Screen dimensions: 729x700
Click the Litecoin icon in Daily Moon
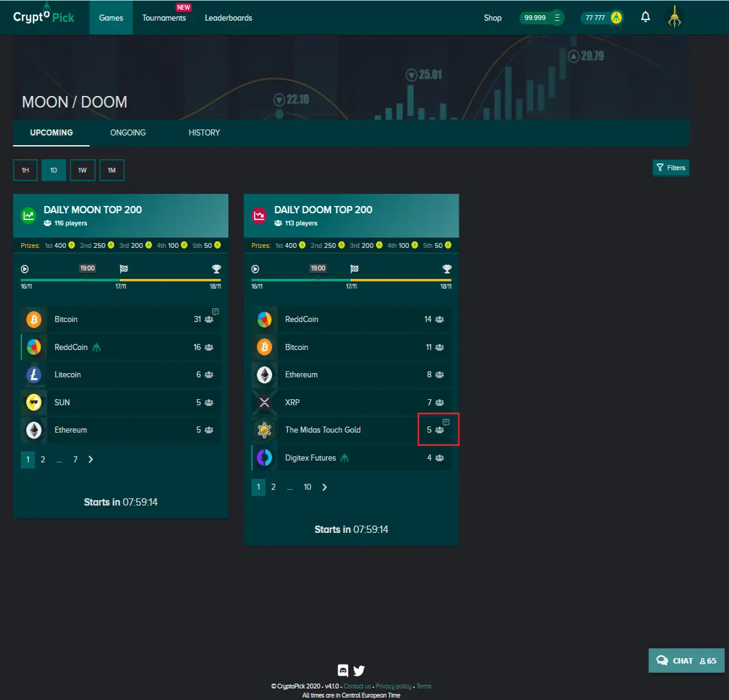[33, 375]
